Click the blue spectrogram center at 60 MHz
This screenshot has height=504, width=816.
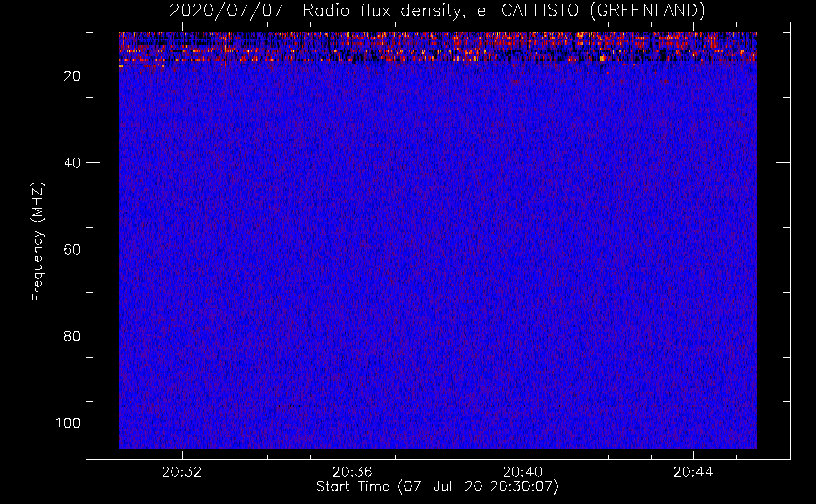click(438, 249)
